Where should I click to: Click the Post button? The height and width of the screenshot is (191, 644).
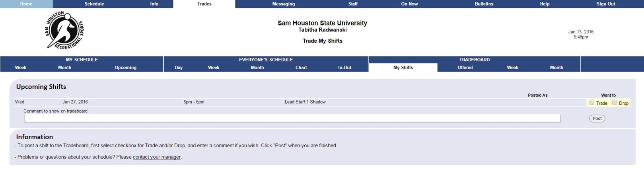[x=597, y=119]
